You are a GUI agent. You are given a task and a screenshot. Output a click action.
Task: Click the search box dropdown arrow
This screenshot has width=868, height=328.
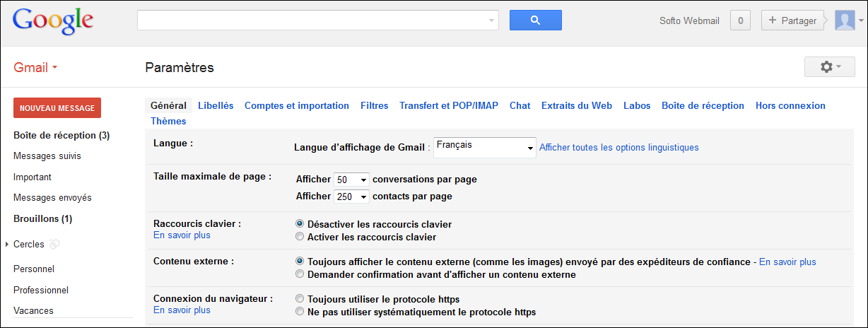click(492, 20)
